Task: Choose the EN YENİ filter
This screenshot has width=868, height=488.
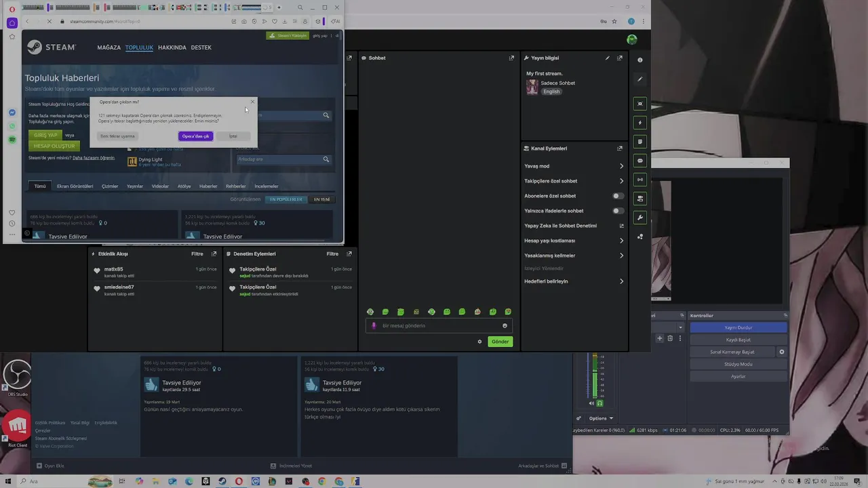Action: (x=321, y=199)
